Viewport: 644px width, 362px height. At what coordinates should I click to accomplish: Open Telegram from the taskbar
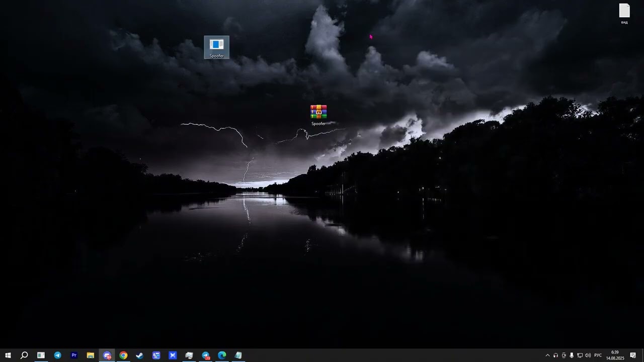click(57, 355)
